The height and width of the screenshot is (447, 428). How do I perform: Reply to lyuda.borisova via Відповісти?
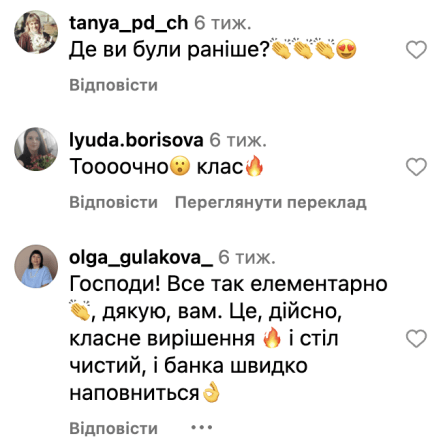click(113, 202)
